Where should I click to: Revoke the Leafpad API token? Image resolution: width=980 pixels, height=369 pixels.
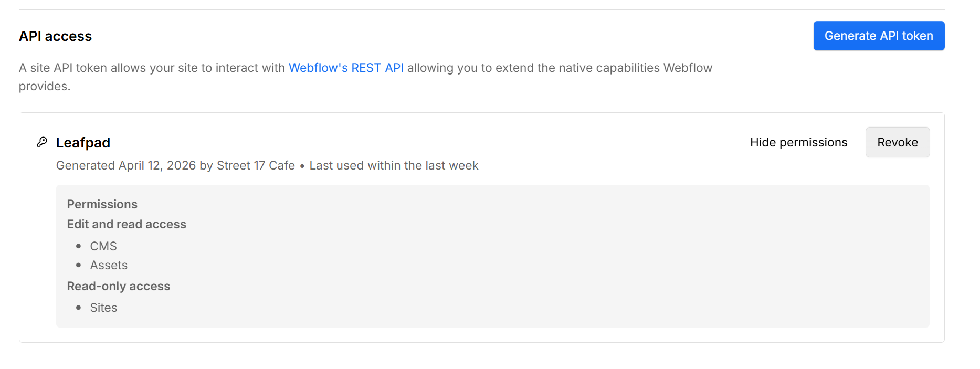coord(898,142)
